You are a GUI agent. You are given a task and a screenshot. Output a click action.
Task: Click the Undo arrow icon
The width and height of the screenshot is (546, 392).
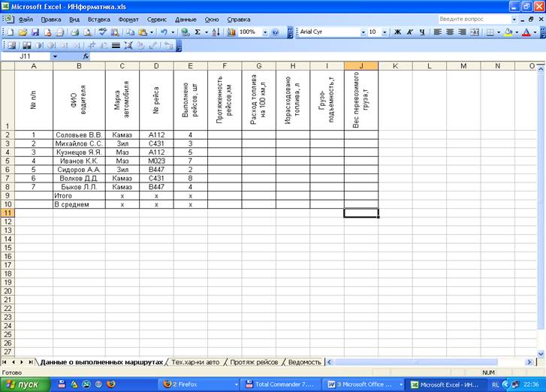pyautogui.click(x=162, y=32)
